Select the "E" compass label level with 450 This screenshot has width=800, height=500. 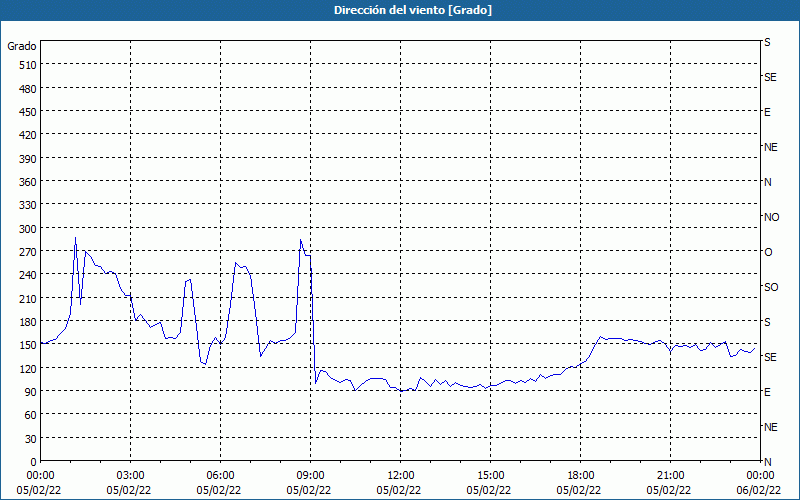click(767, 112)
